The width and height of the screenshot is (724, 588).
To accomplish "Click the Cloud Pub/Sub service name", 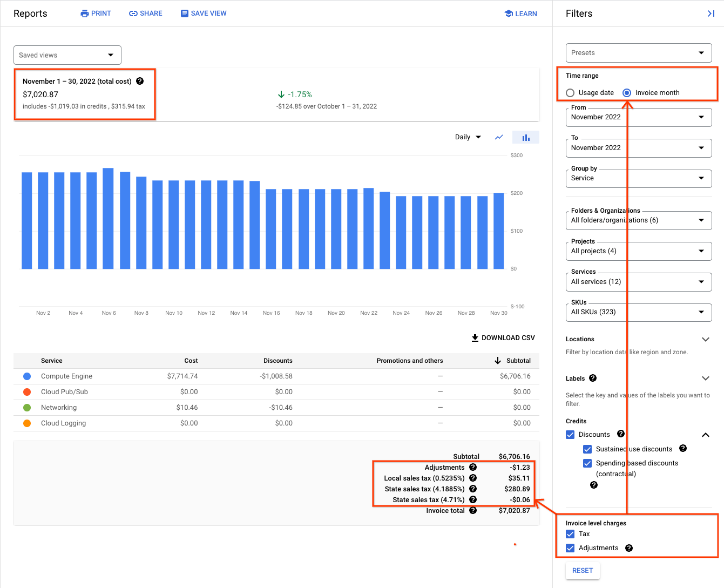I will (x=64, y=392).
